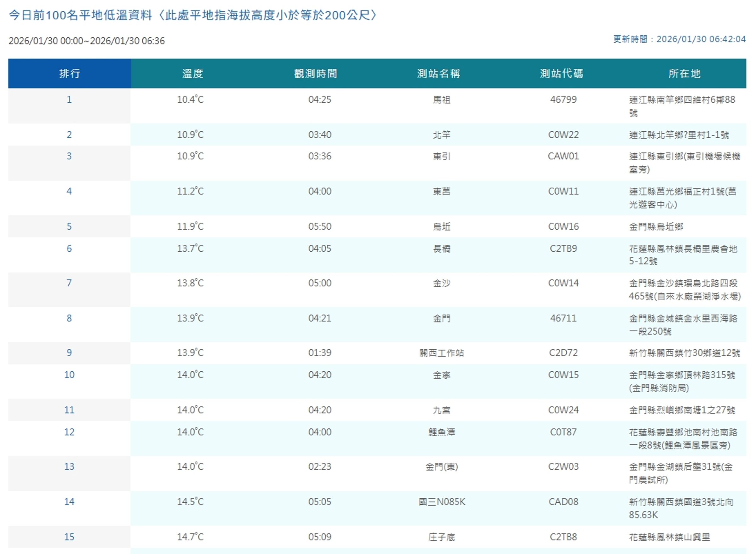Click station name 金寧
The width and height of the screenshot is (756, 554).
pos(441,375)
